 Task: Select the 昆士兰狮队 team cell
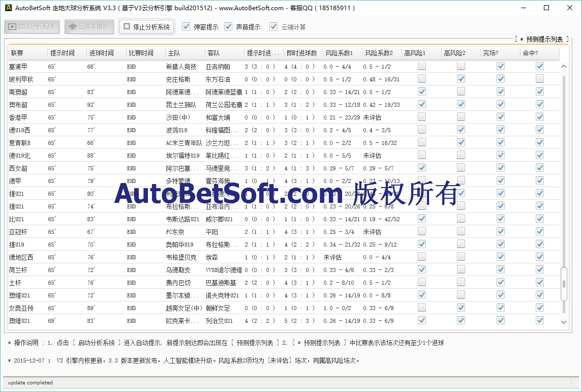(181, 105)
